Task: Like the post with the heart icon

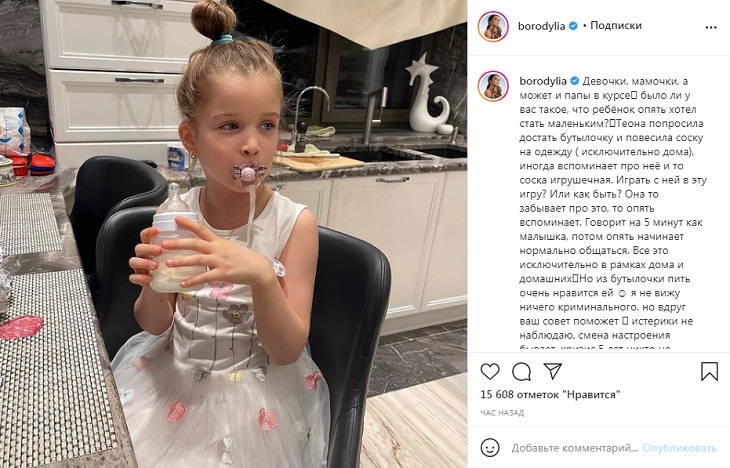Action: pyautogui.click(x=490, y=372)
